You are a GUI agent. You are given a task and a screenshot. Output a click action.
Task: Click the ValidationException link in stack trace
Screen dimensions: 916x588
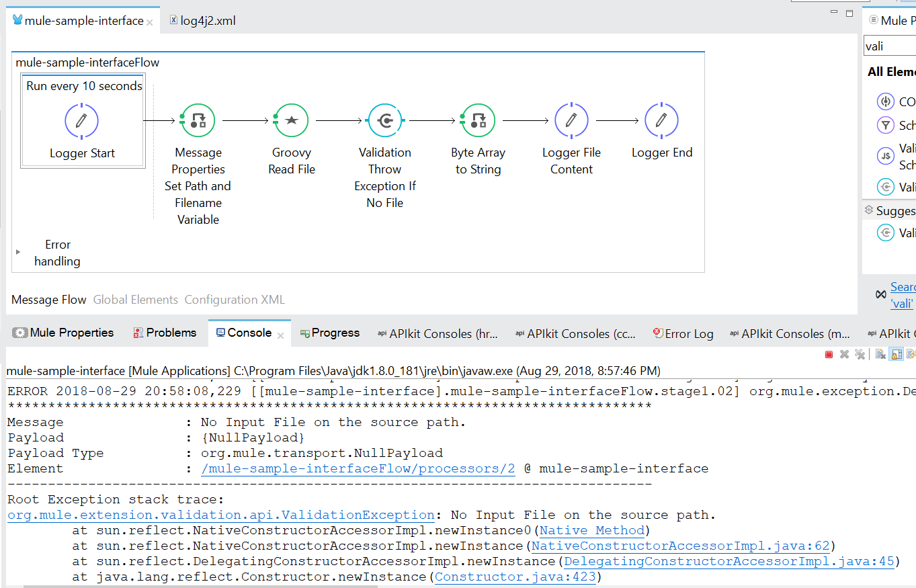(x=221, y=515)
